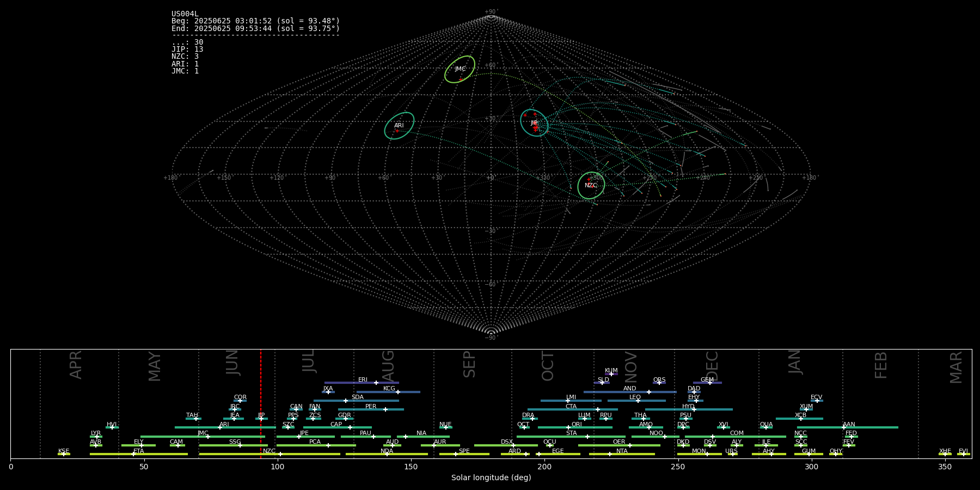Screen dimensions: 980x490
Task: Click the red dashed current-date line in timeline
Action: click(261, 403)
